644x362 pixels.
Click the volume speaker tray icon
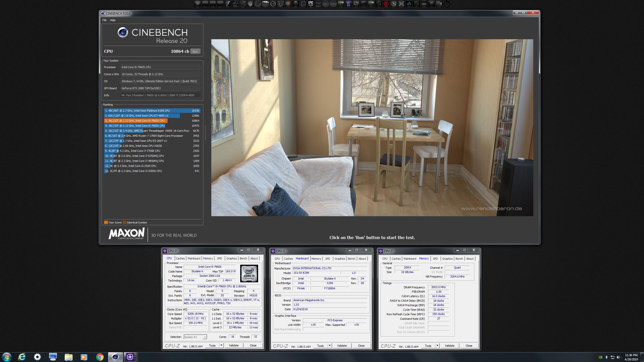[x=619, y=357]
